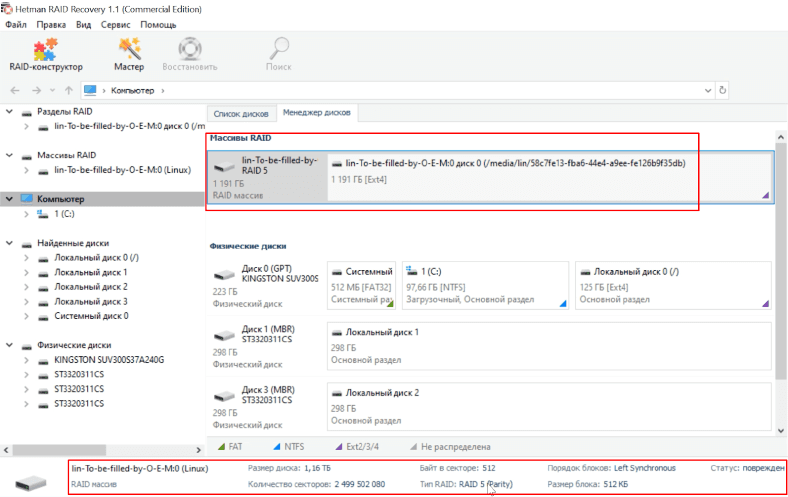Choose Системный FAT32 partition block
The width and height of the screenshot is (788, 497).
(361, 284)
